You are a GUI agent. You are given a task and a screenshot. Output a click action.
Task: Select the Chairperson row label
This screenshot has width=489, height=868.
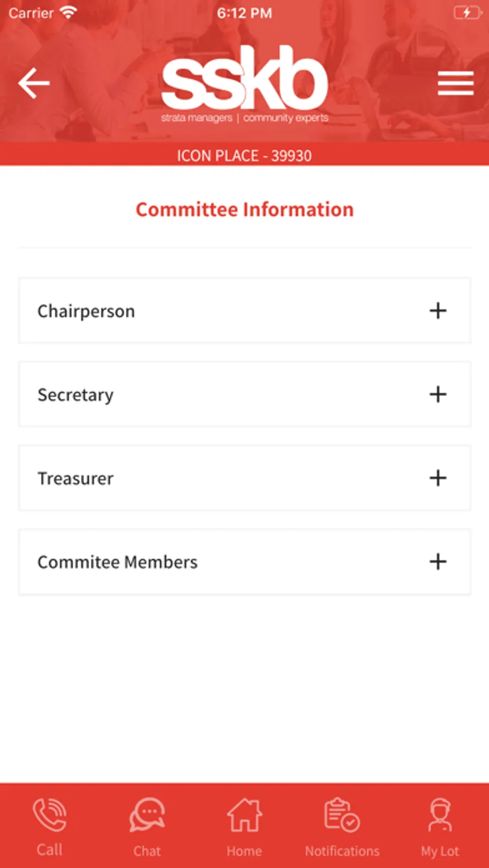86,311
